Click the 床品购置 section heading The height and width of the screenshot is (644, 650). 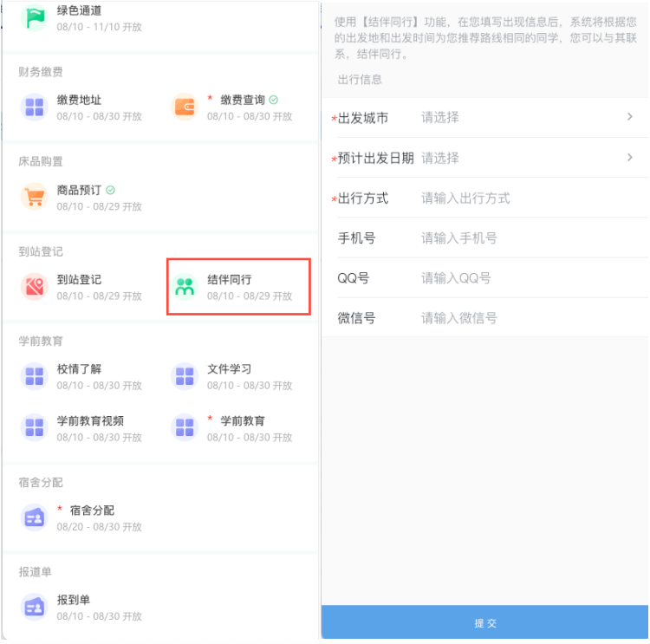[x=41, y=161]
